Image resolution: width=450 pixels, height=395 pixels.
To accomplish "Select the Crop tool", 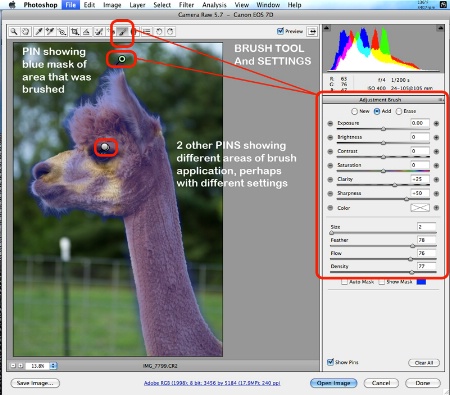I will tap(75, 31).
